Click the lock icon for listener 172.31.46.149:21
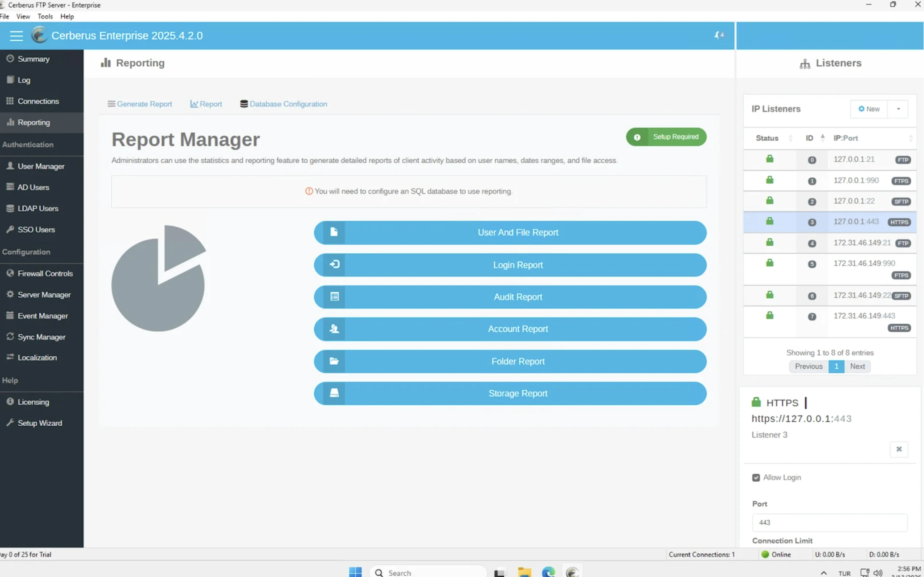Viewport: 924px width, 577px height. (769, 243)
